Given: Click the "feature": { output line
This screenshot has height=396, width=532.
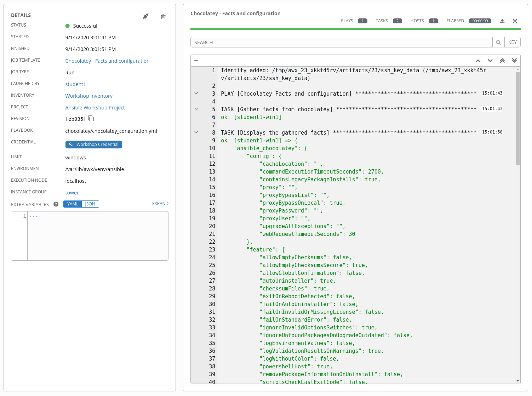Looking at the screenshot, I should [265, 250].
